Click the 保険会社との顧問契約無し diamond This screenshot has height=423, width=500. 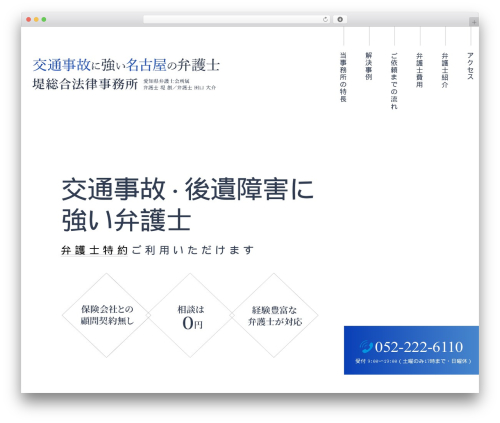tap(107, 315)
